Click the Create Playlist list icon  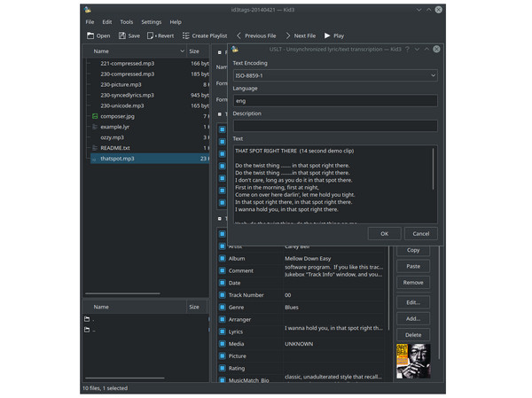click(186, 35)
